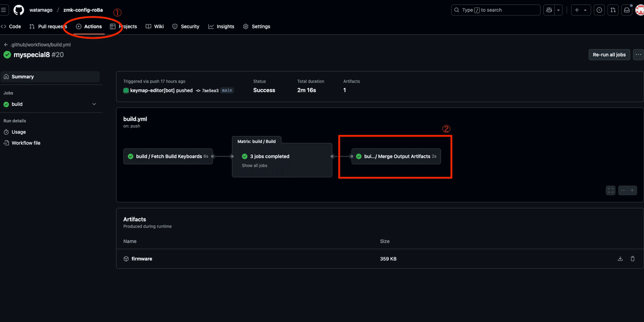The width and height of the screenshot is (644, 322).
Task: Open pull requests icon in header
Action: tap(613, 10)
